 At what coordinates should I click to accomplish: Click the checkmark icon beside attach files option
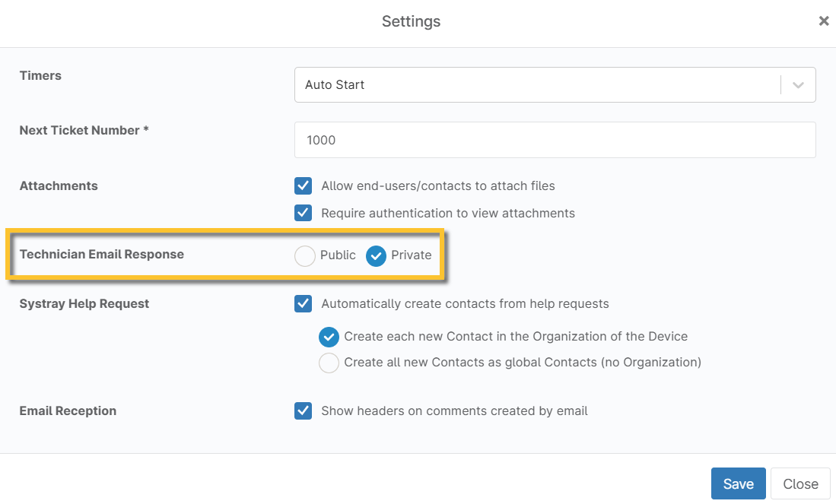303,185
